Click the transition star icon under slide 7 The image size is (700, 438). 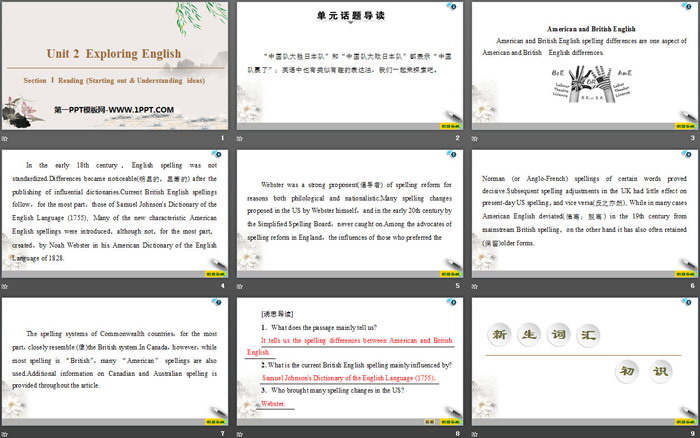point(5,434)
